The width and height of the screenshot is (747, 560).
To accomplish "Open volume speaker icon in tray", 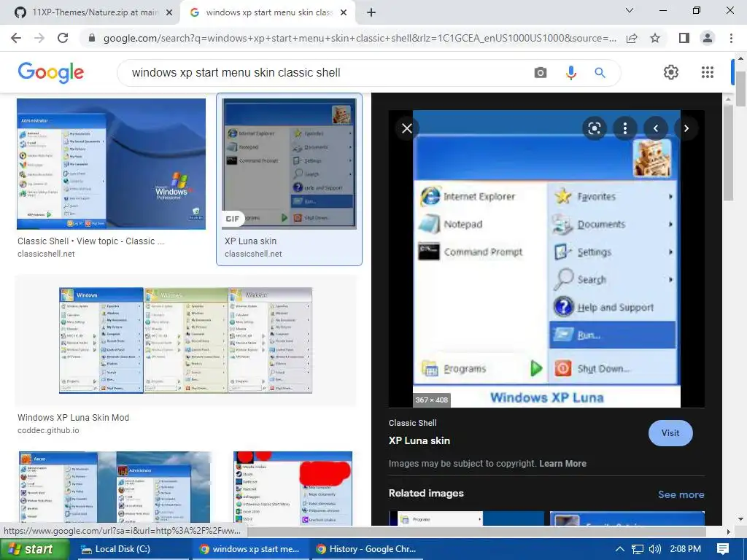I will coord(655,549).
